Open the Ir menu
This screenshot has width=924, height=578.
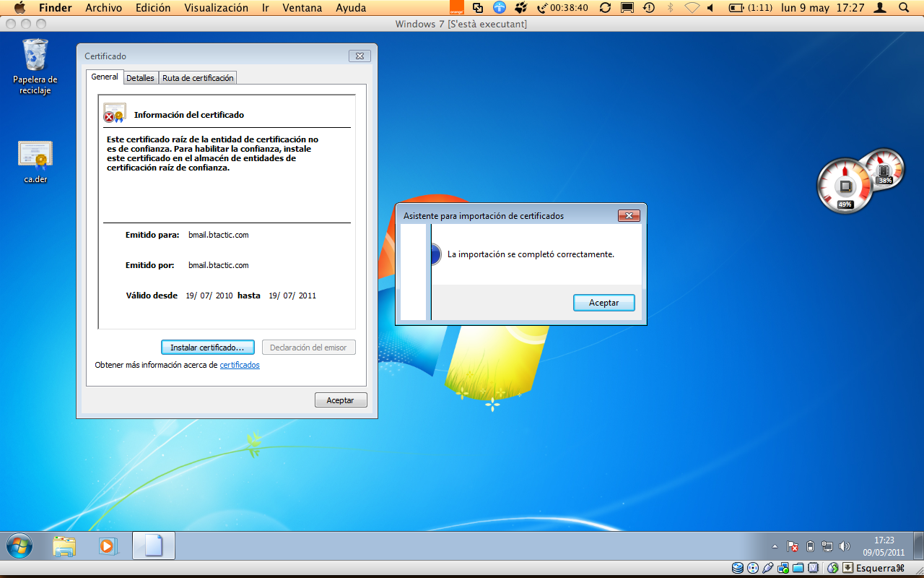266,8
